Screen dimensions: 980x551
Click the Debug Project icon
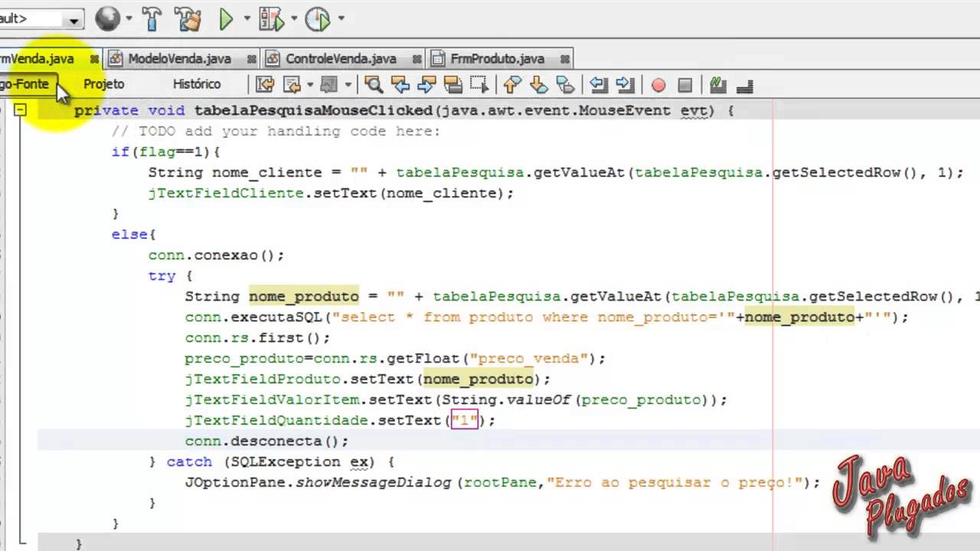(272, 19)
